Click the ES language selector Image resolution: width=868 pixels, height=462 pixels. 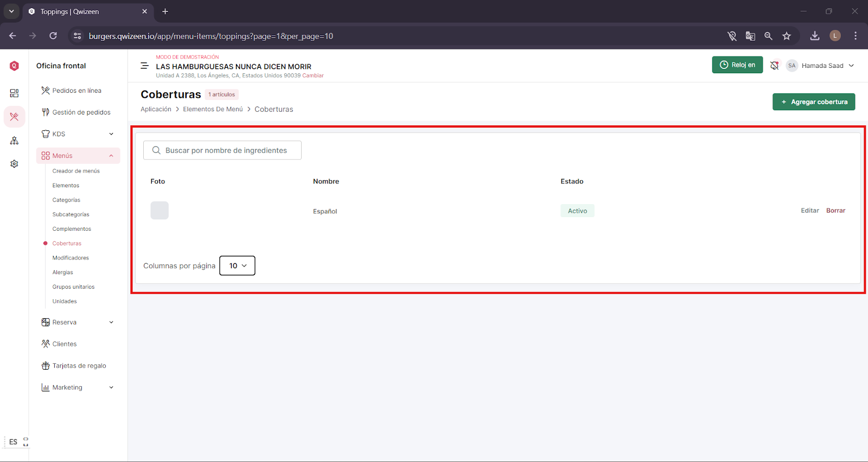click(13, 442)
